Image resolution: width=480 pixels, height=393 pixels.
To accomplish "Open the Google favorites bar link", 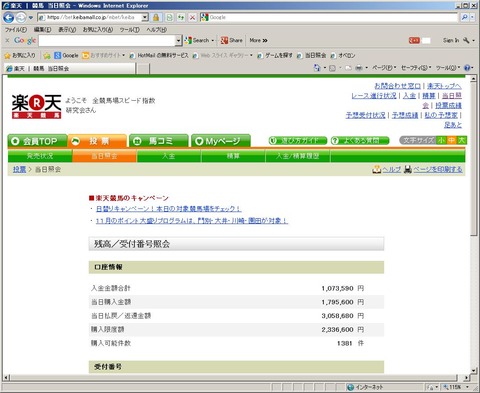I will [66, 55].
